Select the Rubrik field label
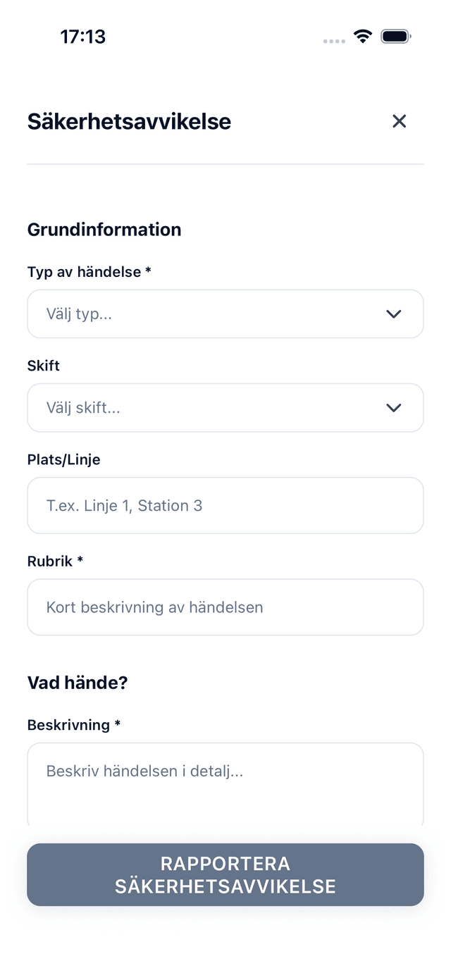This screenshot has height=980, width=451. pos(54,561)
